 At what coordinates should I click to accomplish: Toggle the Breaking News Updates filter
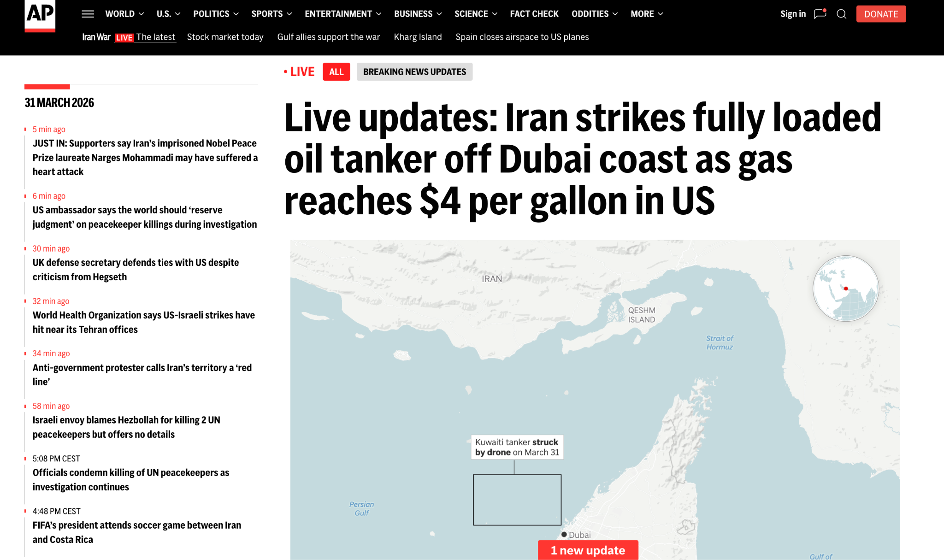414,71
